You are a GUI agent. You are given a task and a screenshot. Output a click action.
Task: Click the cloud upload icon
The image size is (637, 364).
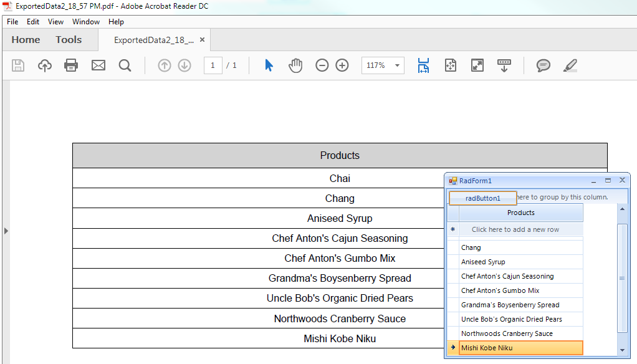[45, 65]
